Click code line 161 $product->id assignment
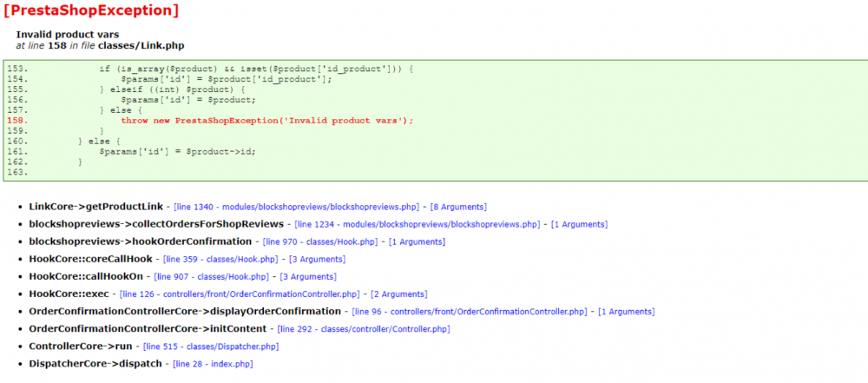 coord(178,151)
